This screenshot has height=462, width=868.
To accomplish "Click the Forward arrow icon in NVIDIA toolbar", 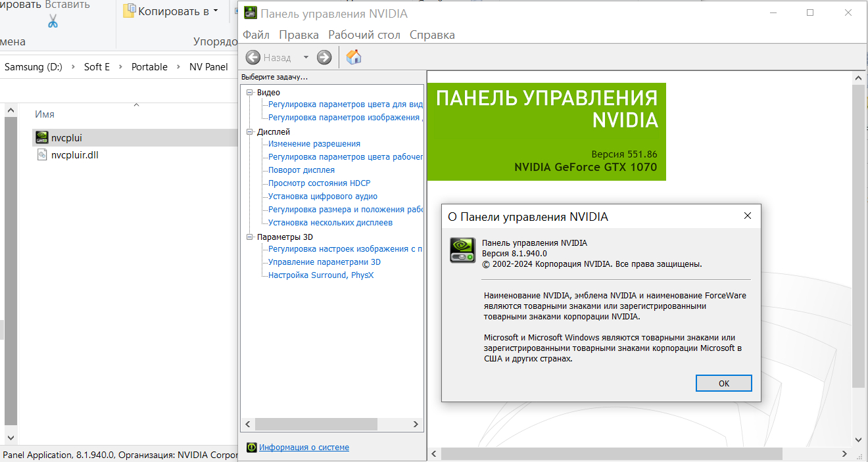I will [x=324, y=58].
